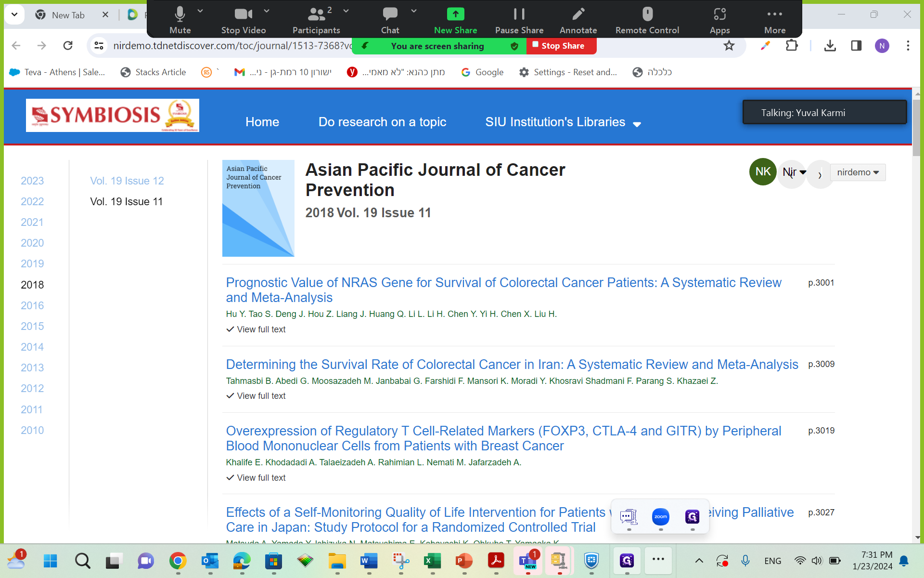Click the red Stop Share button
Image resolution: width=924 pixels, height=578 pixels.
[562, 46]
